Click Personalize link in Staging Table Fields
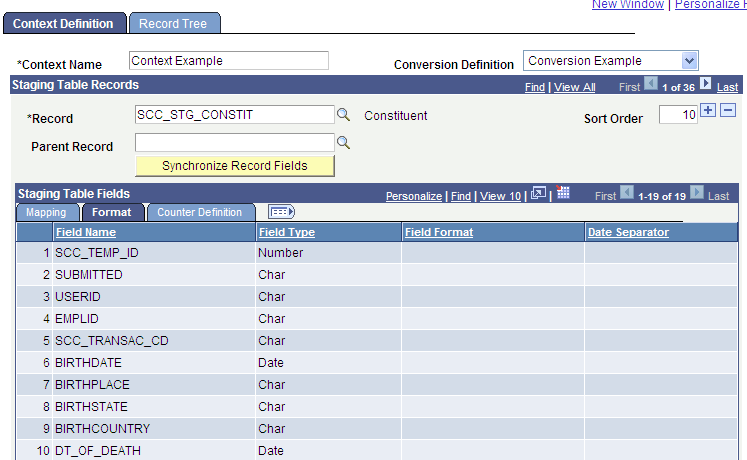The width and height of the screenshot is (747, 460). pyautogui.click(x=414, y=196)
